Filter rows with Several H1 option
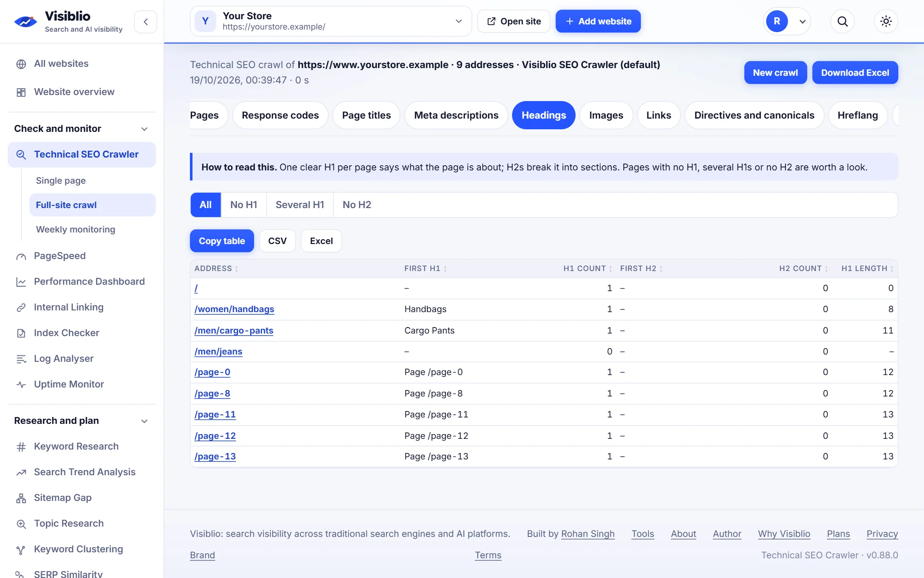Screen dimensions: 924x578 (300, 205)
